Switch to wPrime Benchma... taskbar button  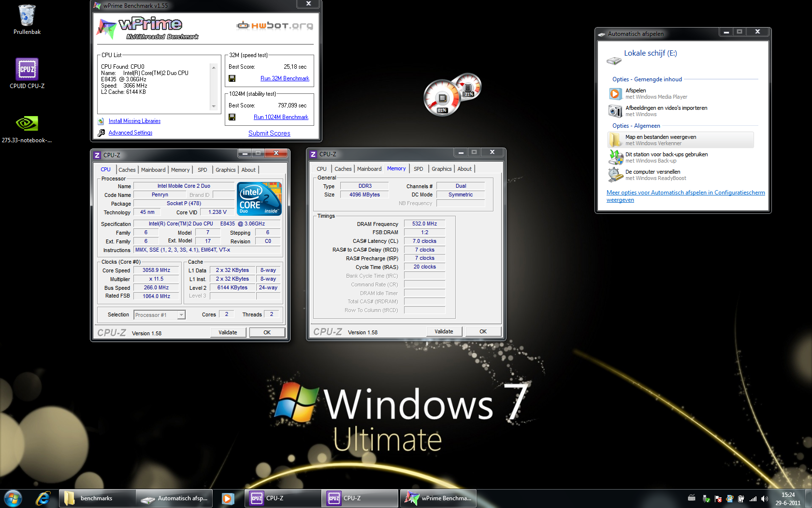[x=438, y=498]
